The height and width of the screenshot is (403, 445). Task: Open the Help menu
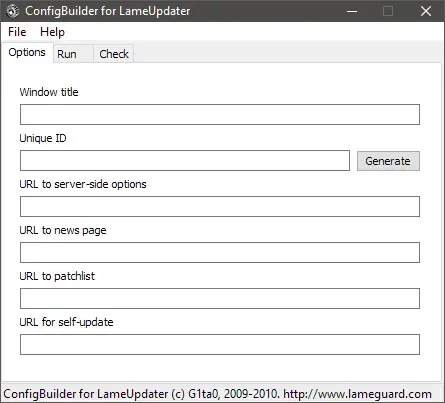pyautogui.click(x=52, y=32)
